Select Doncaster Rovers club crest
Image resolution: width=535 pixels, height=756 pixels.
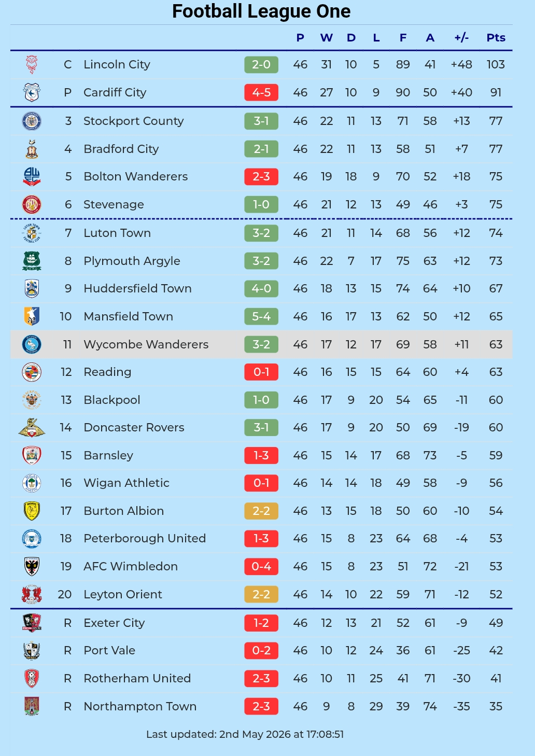32,427
